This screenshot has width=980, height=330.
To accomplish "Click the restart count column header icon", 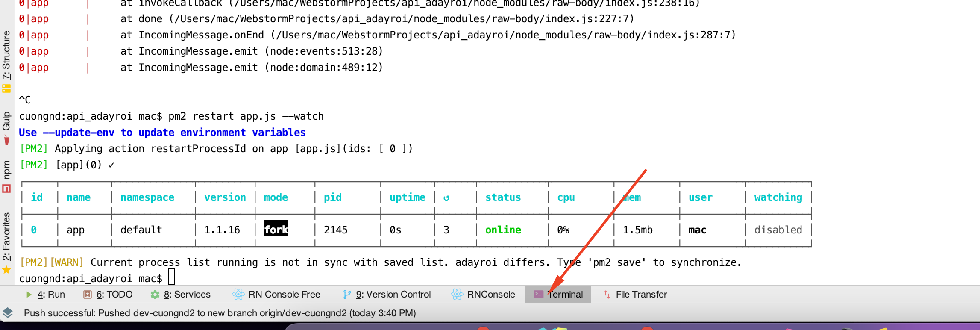I will [x=446, y=198].
